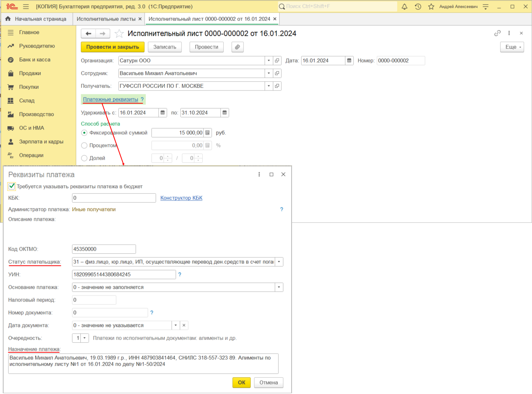This screenshot has width=532, height=394.
Task: Click the search field Поиск Ctrl+Shift+F
Action: click(338, 6)
